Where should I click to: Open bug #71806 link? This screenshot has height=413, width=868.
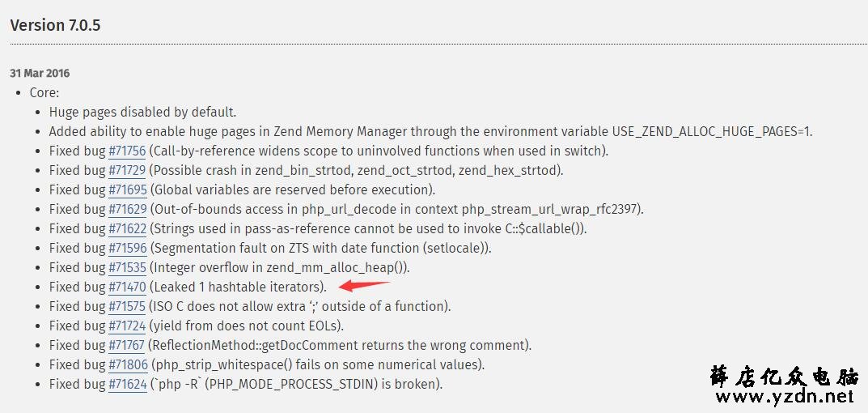point(128,364)
